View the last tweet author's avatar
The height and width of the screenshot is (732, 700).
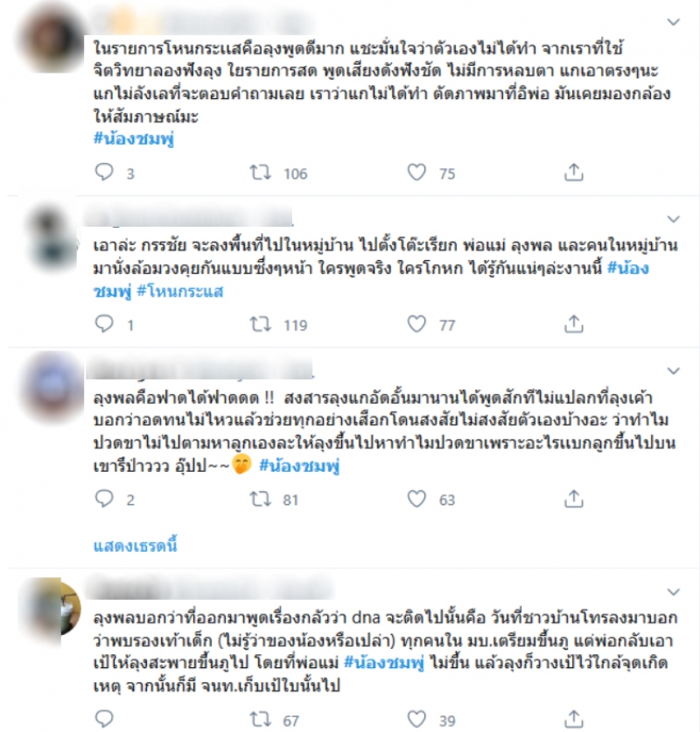(50, 610)
